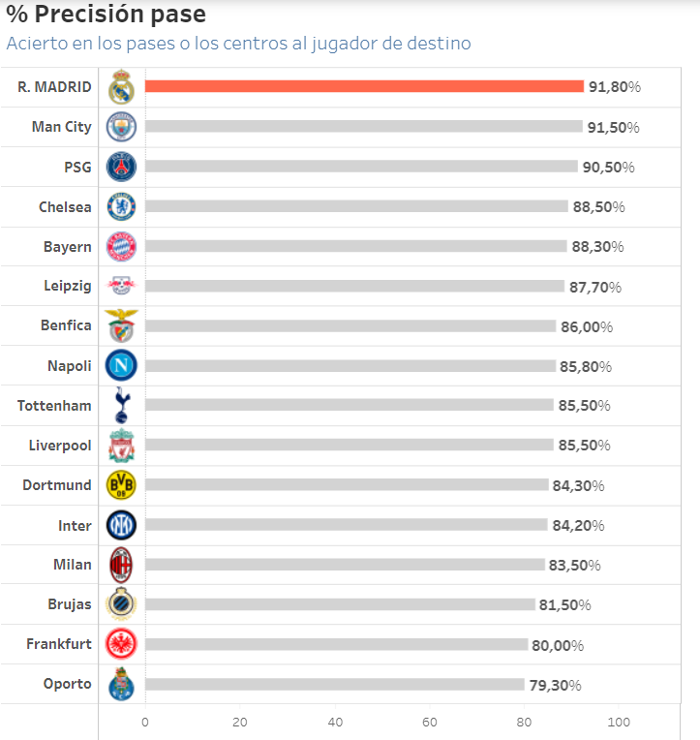This screenshot has height=740, width=700.
Task: Click the 100 axis tick label
Action: point(619,723)
